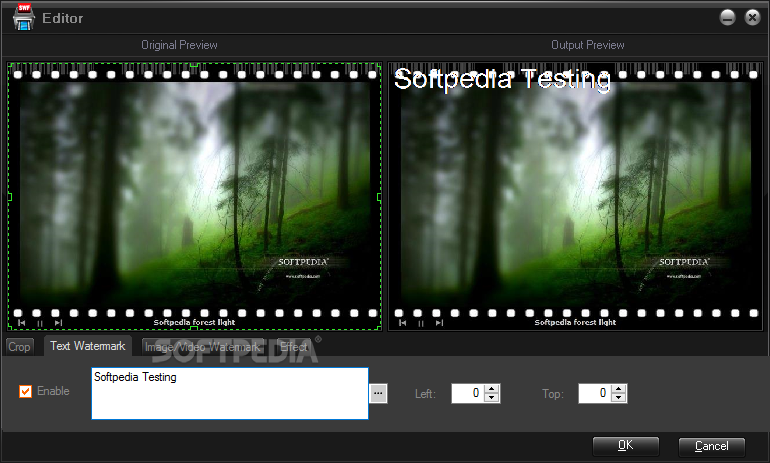Click the Top position value field

(x=594, y=393)
